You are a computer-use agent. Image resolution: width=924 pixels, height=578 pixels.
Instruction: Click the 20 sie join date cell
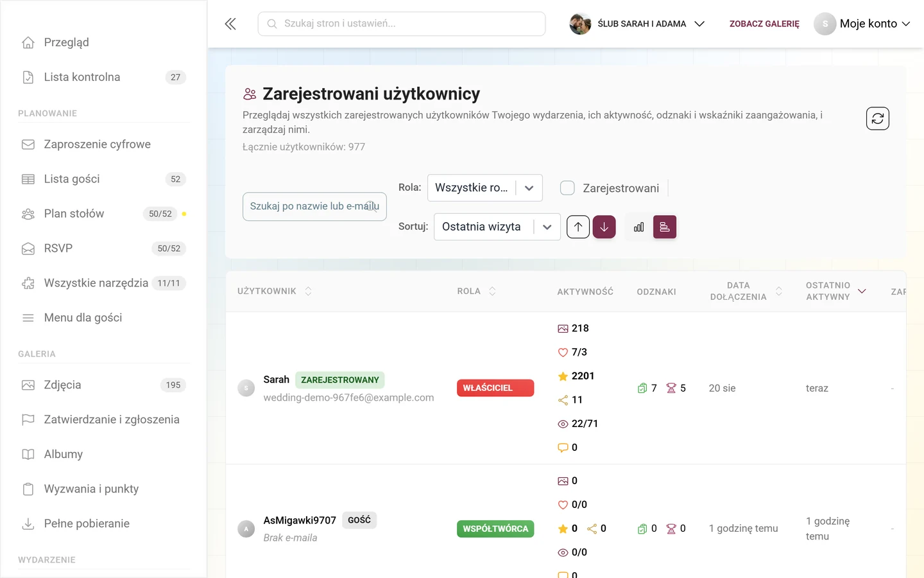coord(723,388)
